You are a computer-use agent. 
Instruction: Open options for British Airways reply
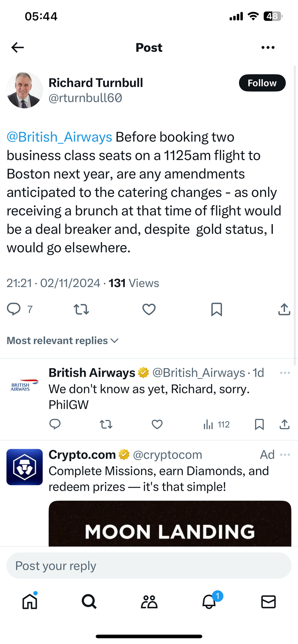[285, 373]
